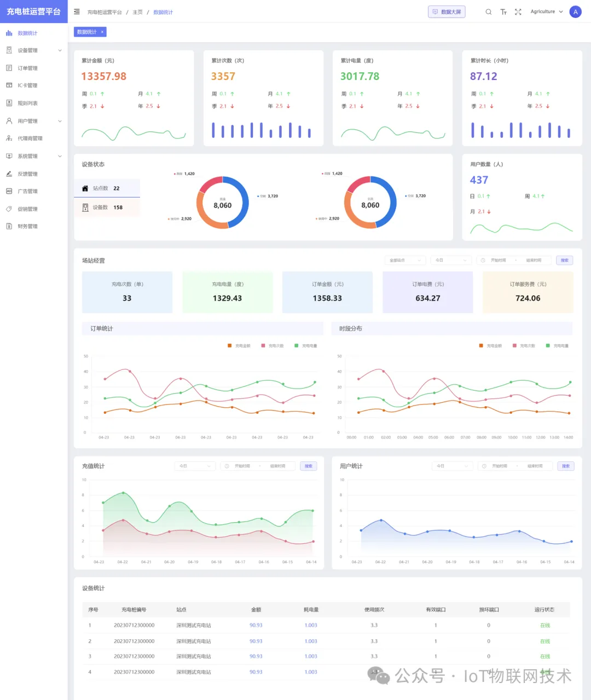Image resolution: width=591 pixels, height=700 pixels.
Task: Expand the 设备管理 sidebar submenu
Action: click(x=33, y=50)
